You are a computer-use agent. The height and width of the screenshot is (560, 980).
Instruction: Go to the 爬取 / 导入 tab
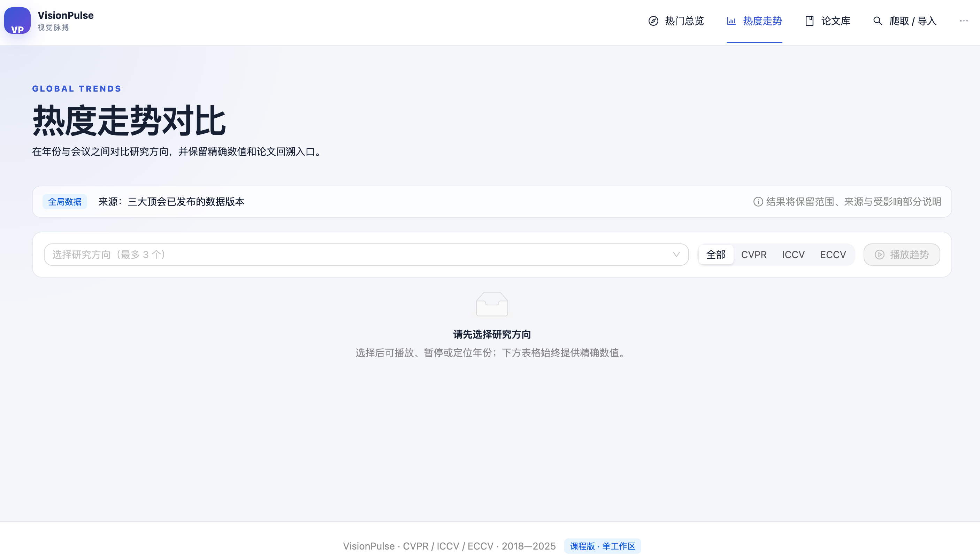pyautogui.click(x=904, y=21)
